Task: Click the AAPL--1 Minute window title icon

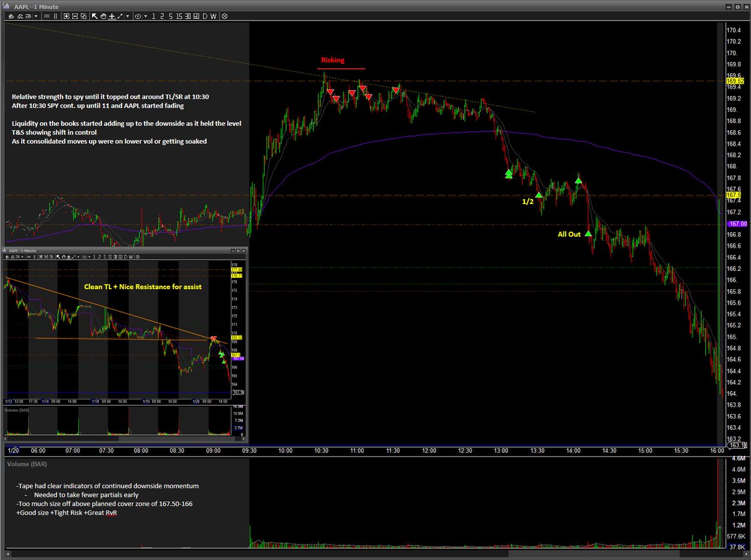Action: (6, 4)
